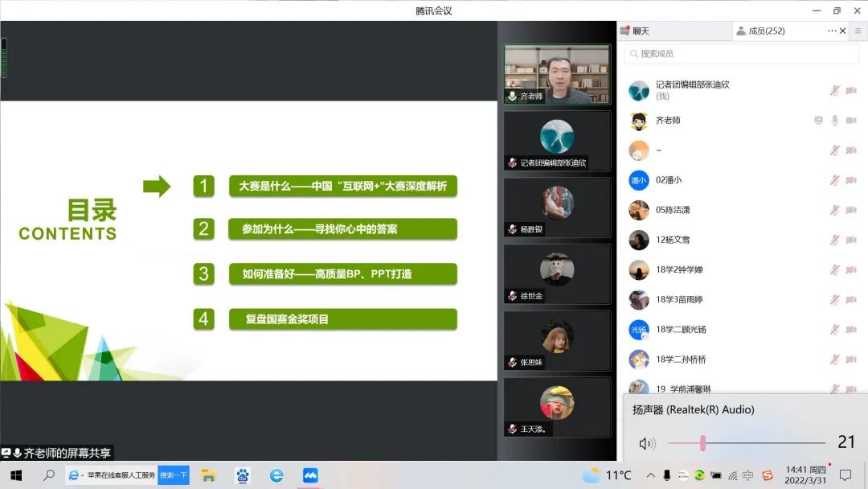Select the 成员(252) members tab

click(x=766, y=31)
